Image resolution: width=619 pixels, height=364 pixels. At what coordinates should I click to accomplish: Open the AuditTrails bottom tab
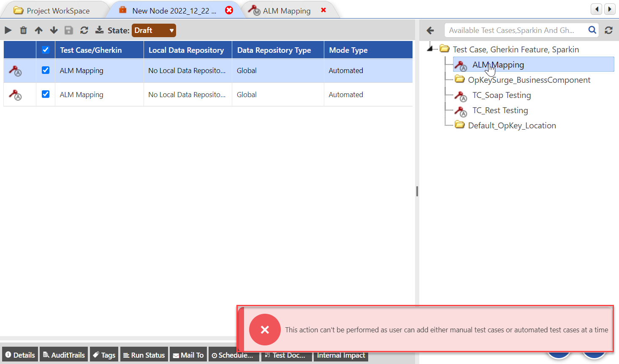point(64,355)
